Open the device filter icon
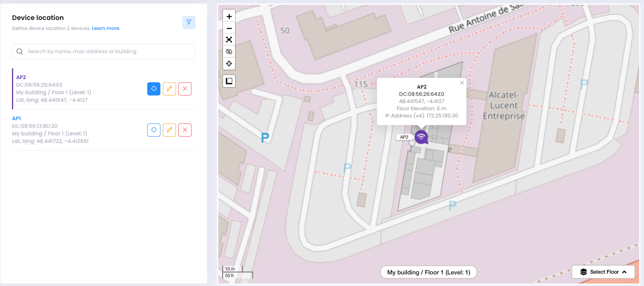 [189, 22]
